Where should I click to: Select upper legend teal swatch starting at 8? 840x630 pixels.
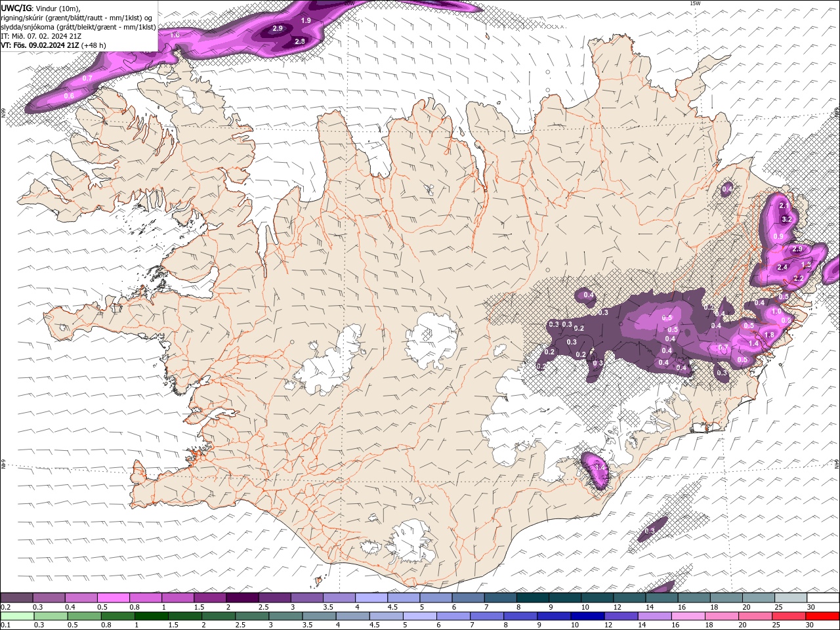[x=532, y=598]
